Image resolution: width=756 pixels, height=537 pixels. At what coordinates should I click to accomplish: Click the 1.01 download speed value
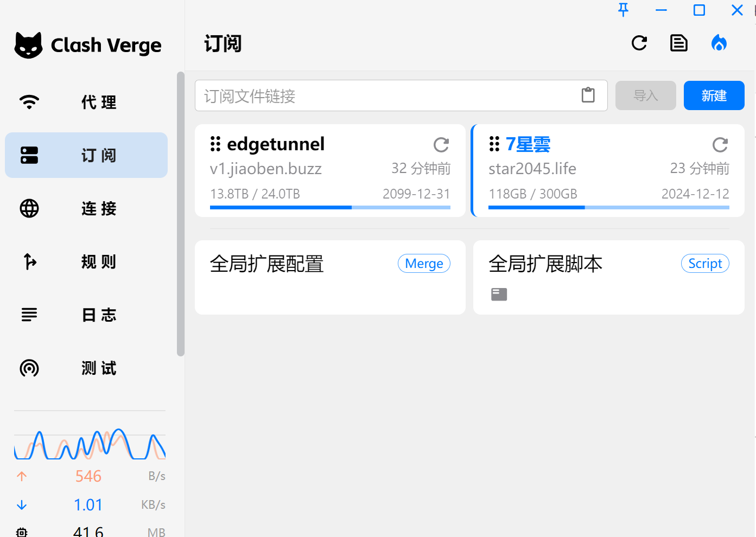88,505
